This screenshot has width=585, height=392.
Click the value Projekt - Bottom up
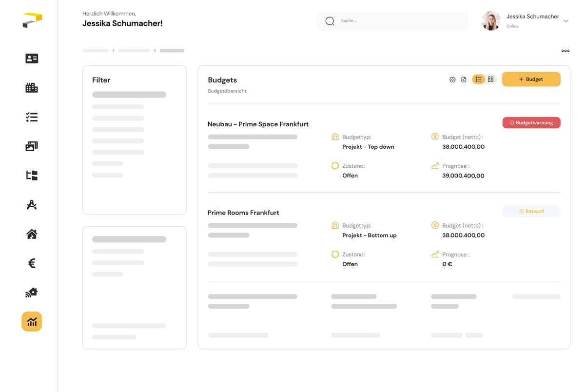click(370, 235)
